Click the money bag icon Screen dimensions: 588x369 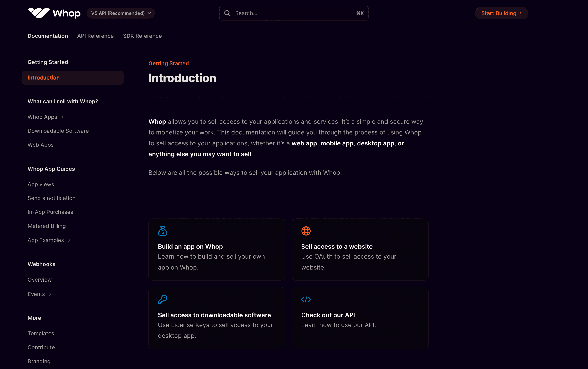coord(163,231)
